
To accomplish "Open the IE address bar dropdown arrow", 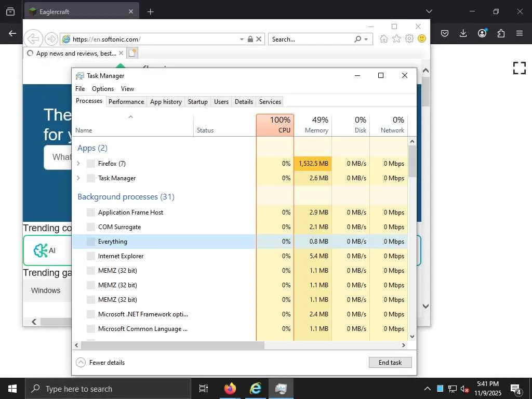I will (242, 39).
